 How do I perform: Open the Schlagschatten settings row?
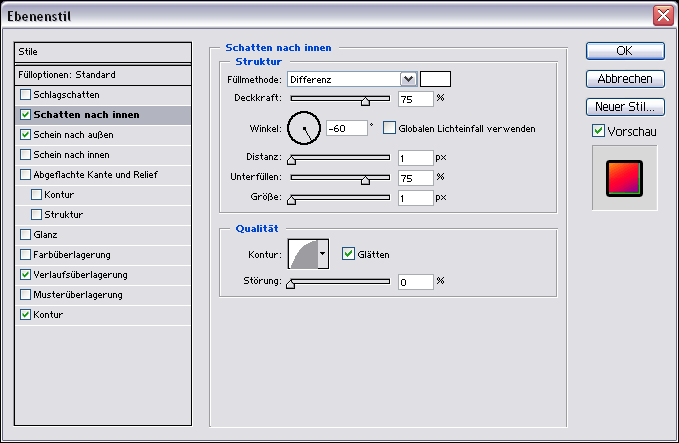click(103, 94)
